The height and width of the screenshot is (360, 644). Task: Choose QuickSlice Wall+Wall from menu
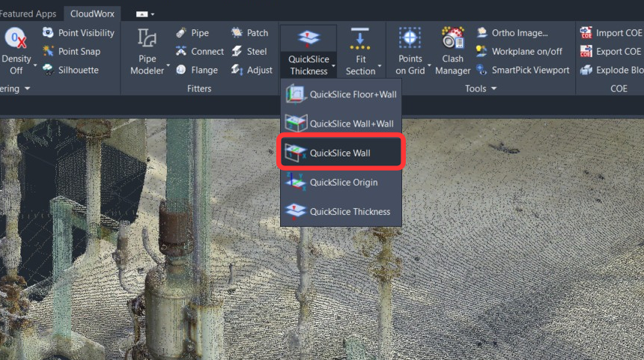[341, 123]
